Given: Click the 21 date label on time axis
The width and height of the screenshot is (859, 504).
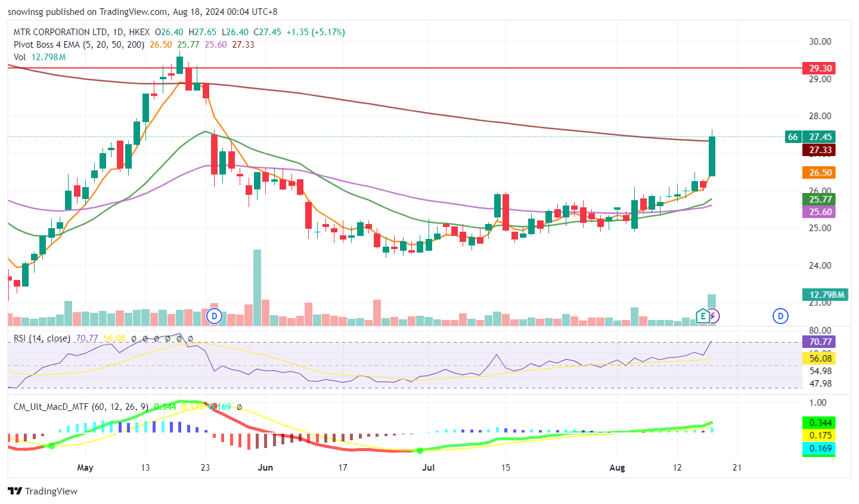Looking at the screenshot, I should coord(737,468).
